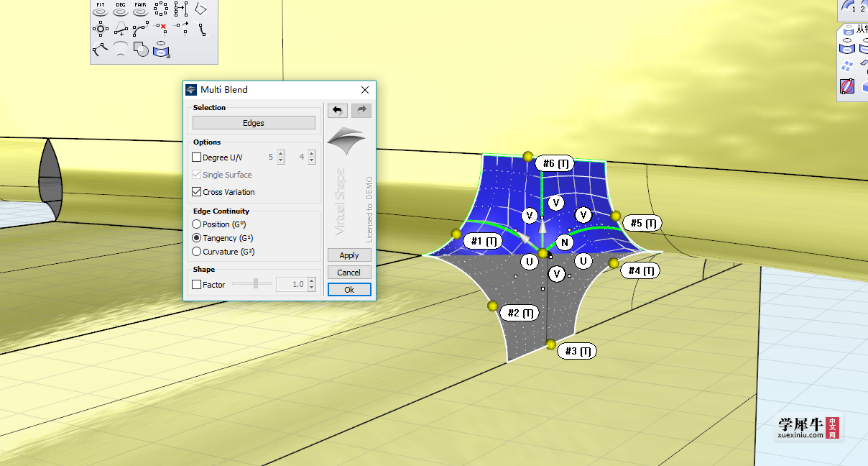Click the four blue patches icon

pyautogui.click(x=848, y=67)
